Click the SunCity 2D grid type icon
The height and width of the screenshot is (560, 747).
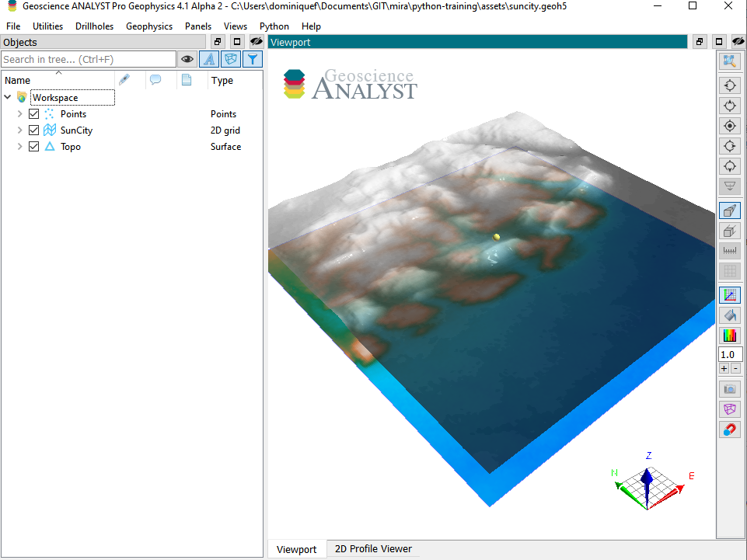[50, 130]
